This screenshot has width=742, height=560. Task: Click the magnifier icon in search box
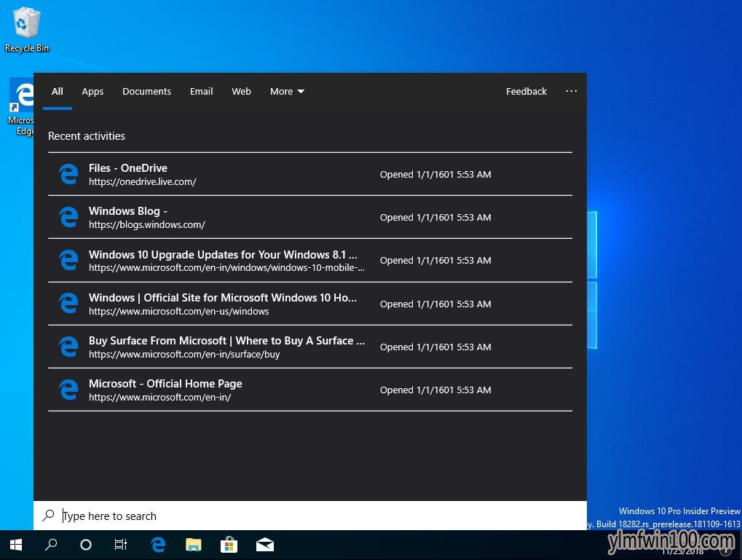point(48,516)
